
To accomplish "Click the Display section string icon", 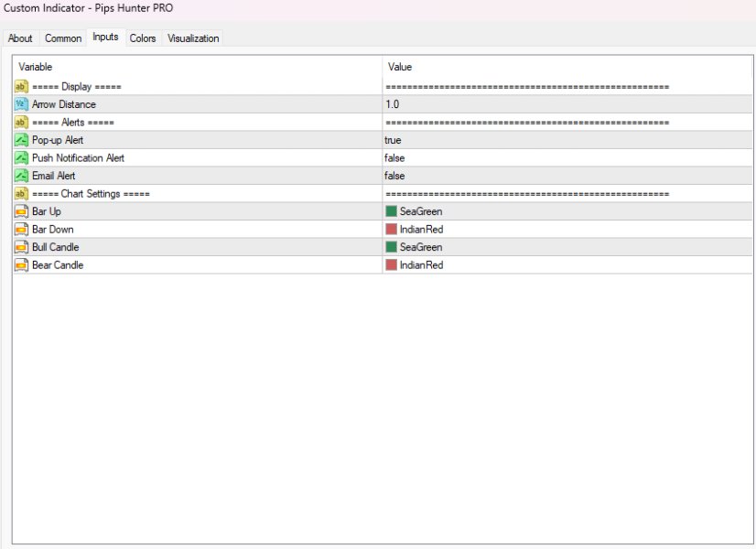I will pos(21,87).
